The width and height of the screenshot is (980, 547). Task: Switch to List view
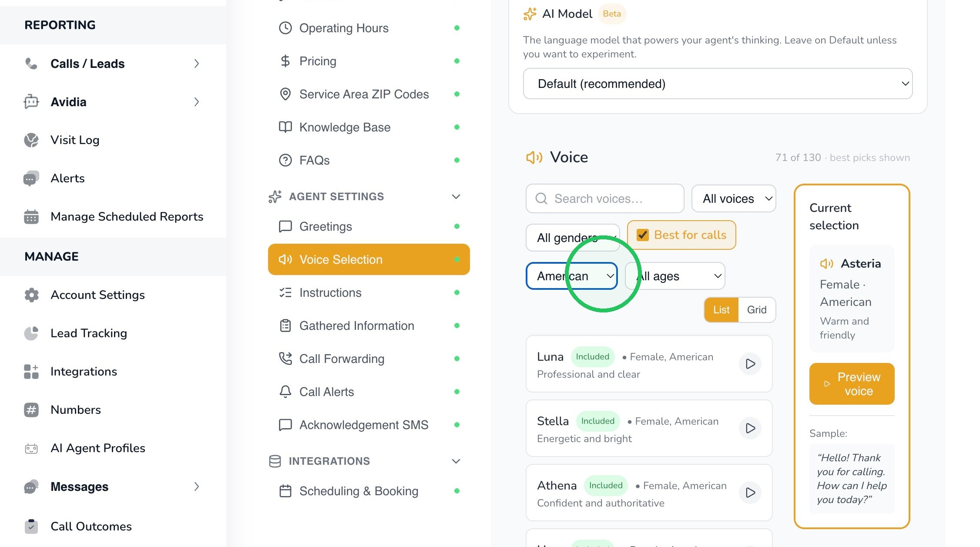(x=722, y=310)
